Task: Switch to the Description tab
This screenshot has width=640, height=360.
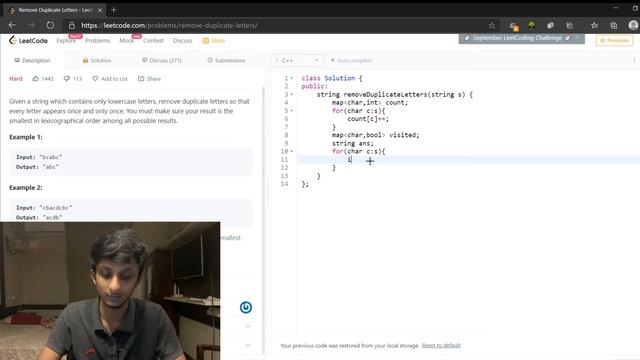Action: 32,60
